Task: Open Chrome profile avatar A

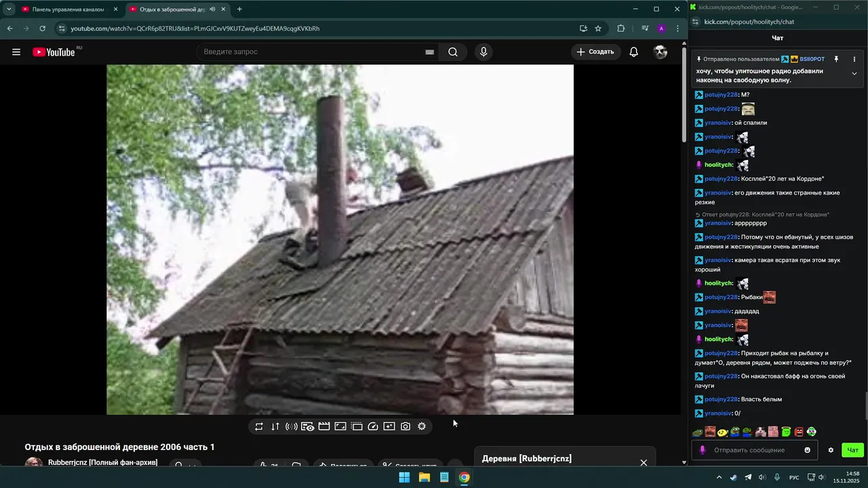Action: 661,28
